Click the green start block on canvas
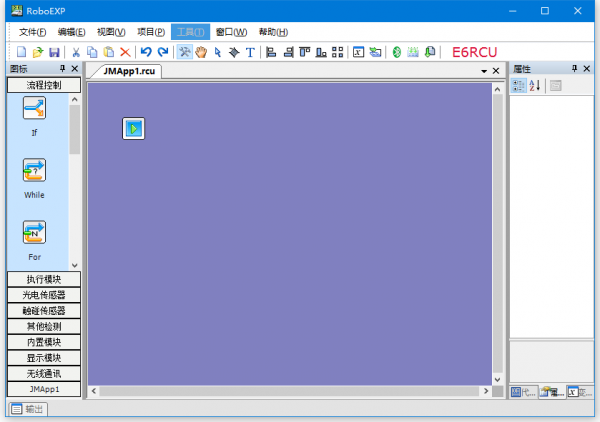The image size is (600, 422). click(x=134, y=128)
